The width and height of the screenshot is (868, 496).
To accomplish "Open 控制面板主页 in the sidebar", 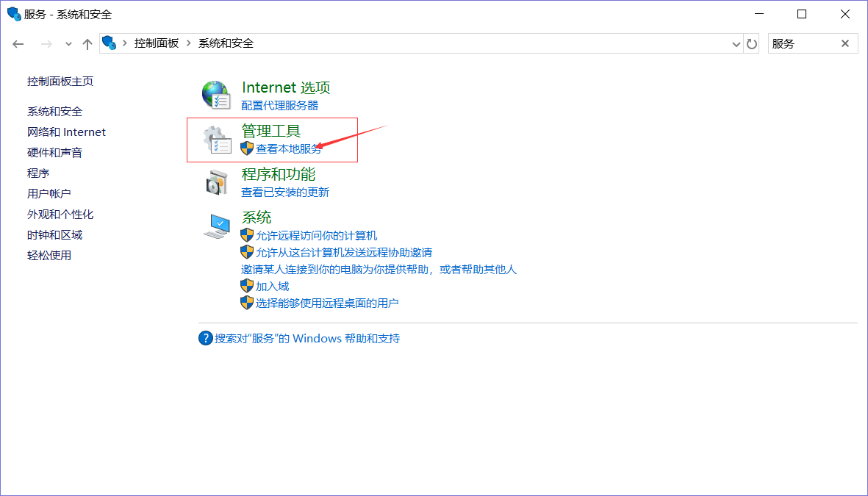I will coord(60,82).
